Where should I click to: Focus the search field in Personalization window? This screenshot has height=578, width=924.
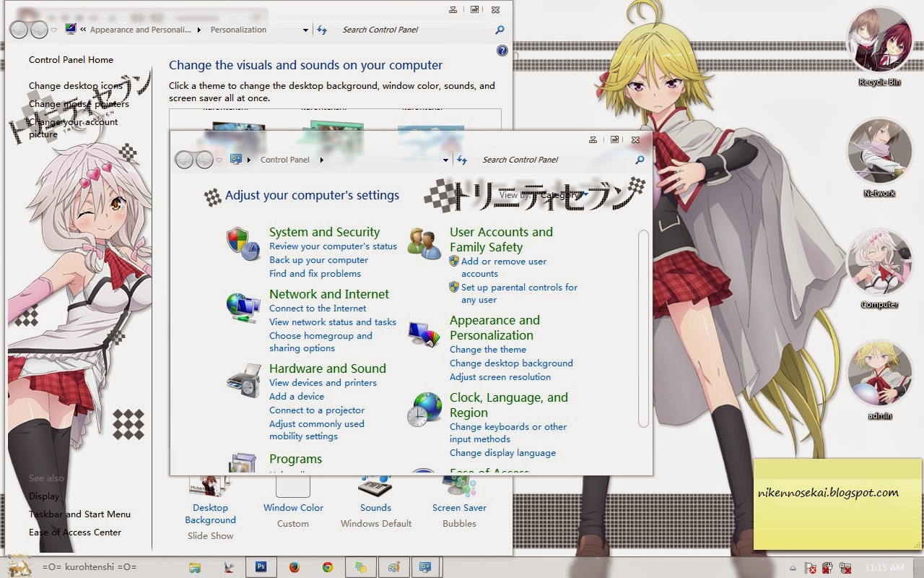[x=417, y=30]
